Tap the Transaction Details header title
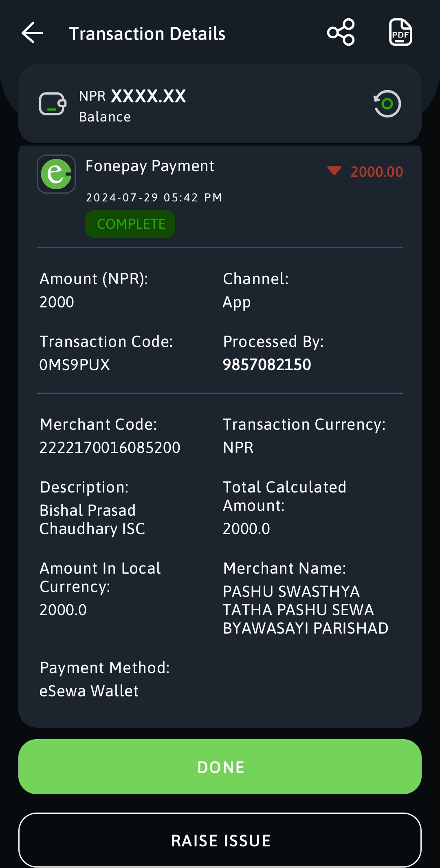The height and width of the screenshot is (868, 440). click(147, 33)
